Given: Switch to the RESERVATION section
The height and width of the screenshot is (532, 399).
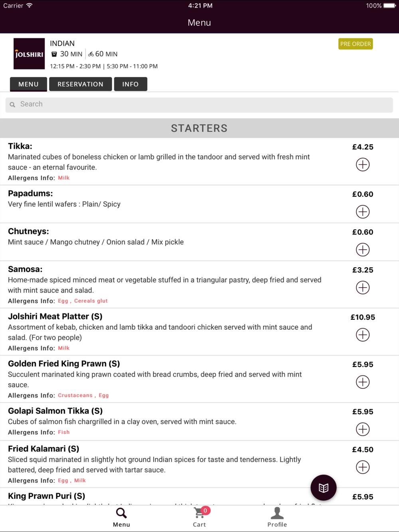Looking at the screenshot, I should pyautogui.click(x=80, y=84).
